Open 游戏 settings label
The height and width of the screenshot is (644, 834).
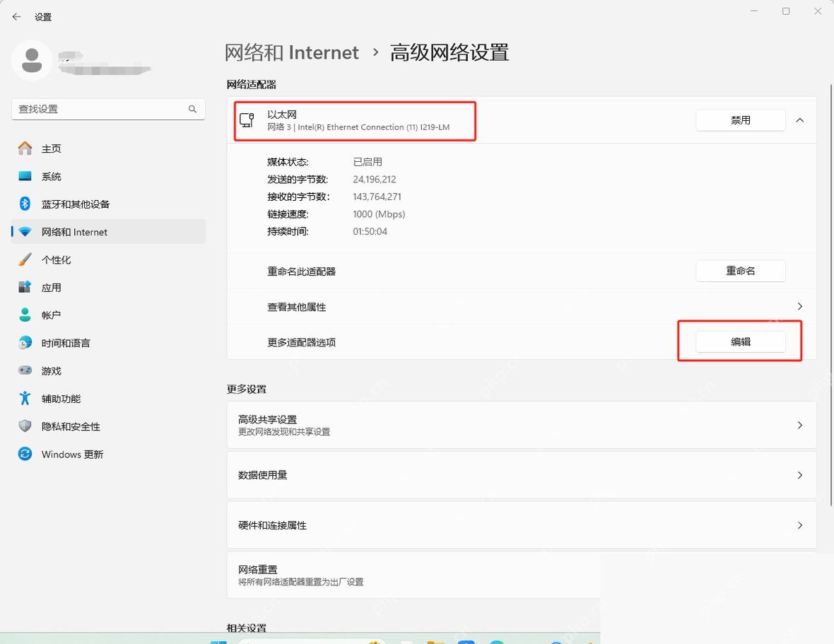pyautogui.click(x=52, y=371)
